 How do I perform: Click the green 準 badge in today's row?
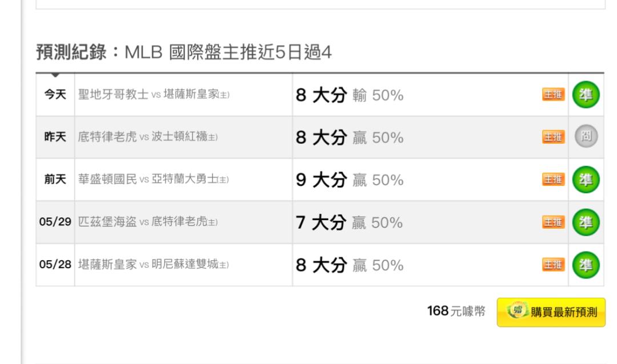pos(586,95)
